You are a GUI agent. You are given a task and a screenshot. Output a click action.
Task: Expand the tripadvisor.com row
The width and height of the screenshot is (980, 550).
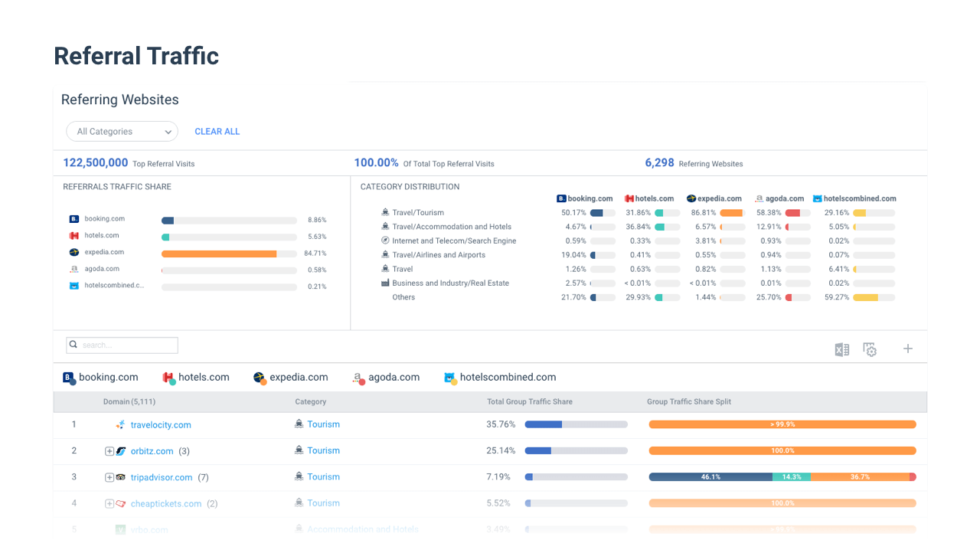109,477
